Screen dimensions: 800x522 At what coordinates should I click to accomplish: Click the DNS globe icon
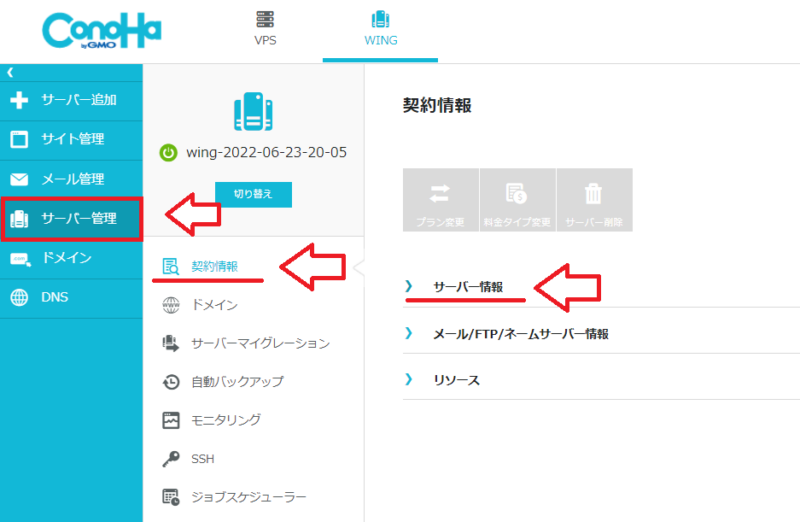tap(19, 298)
